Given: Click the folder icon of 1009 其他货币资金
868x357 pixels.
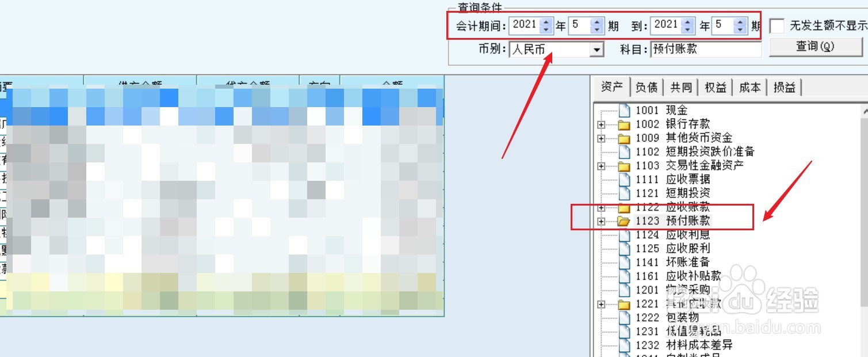Looking at the screenshot, I should pos(624,138).
